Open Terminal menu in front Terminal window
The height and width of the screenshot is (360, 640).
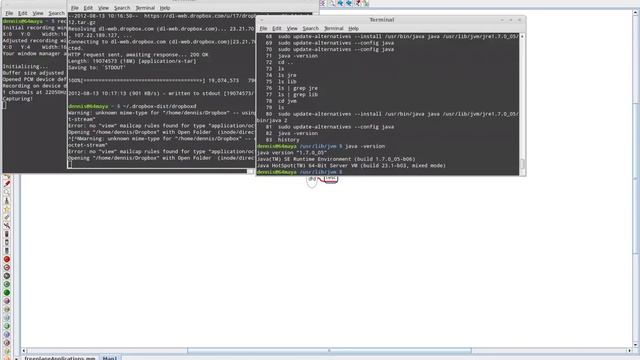coord(333,29)
